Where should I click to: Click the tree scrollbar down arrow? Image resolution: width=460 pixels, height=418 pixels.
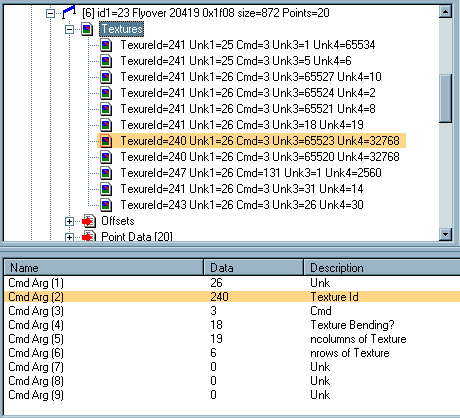point(446,234)
